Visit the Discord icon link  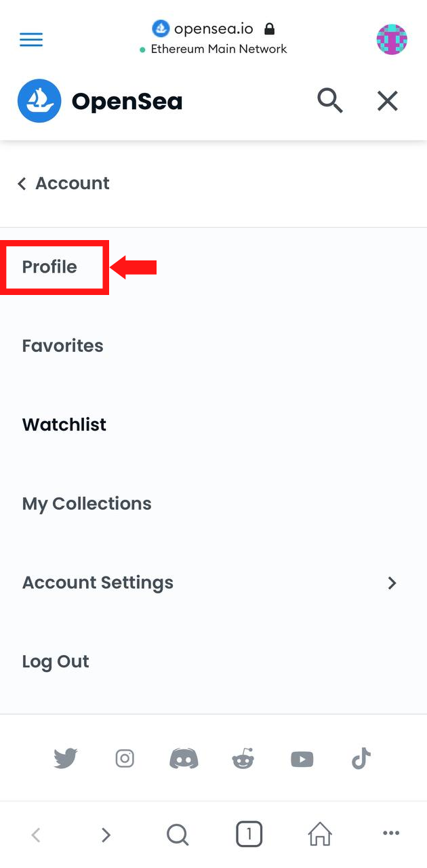184,758
